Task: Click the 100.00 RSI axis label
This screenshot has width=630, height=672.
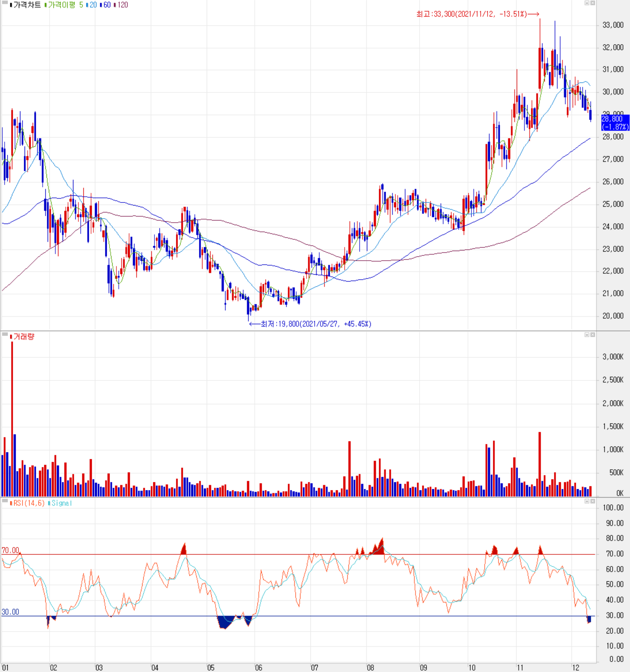Action: (613, 508)
